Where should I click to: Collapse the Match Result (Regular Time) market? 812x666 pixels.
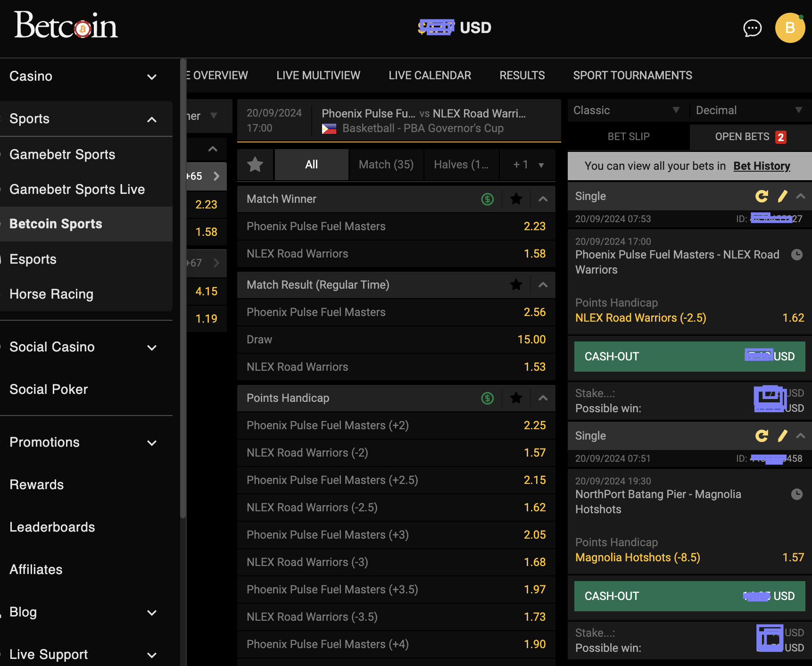(x=543, y=285)
